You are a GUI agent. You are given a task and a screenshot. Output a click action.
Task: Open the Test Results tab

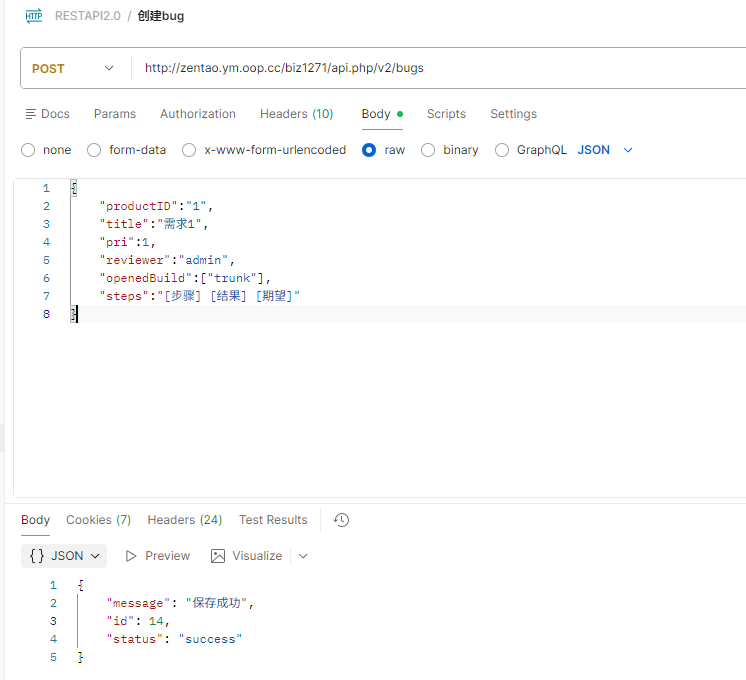[273, 520]
